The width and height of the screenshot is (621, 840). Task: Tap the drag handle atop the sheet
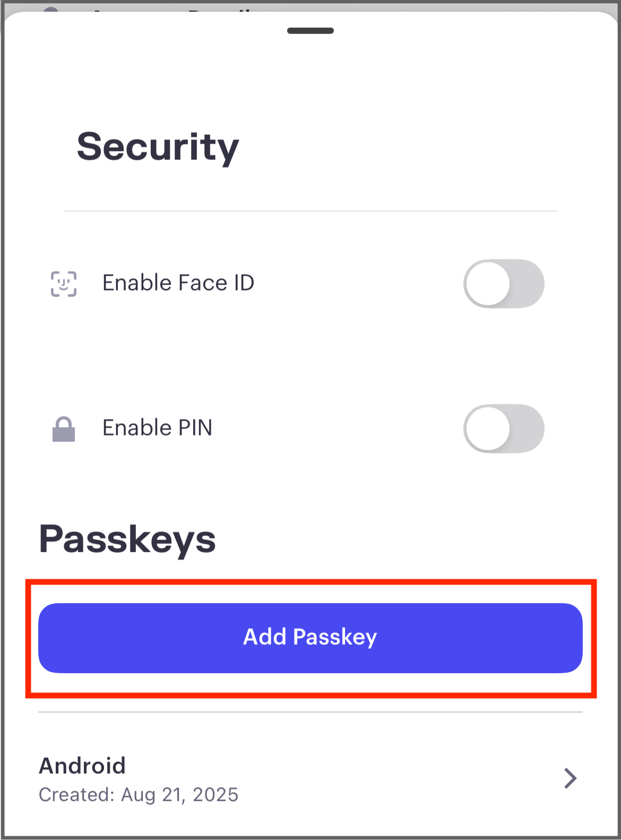click(x=310, y=31)
